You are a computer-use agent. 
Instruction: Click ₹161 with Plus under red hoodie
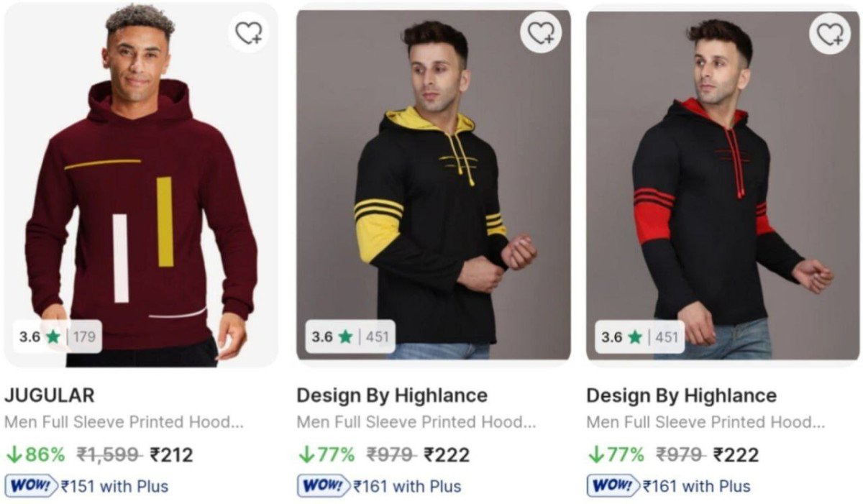[696, 487]
